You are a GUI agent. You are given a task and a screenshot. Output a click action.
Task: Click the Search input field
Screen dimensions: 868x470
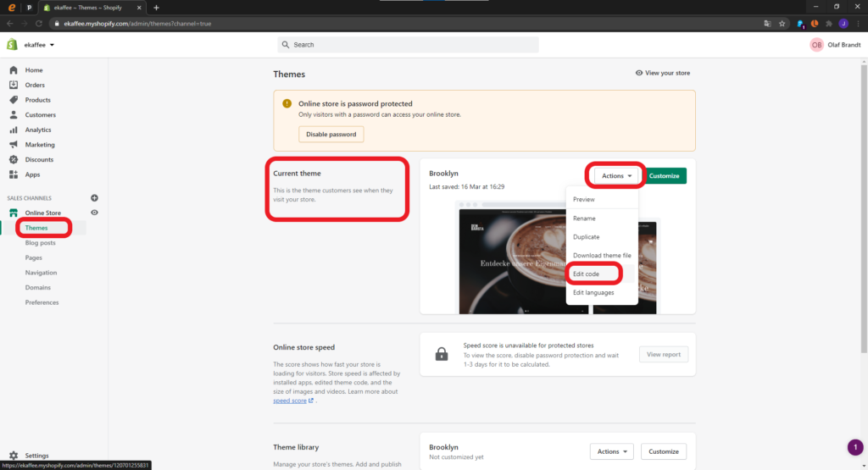[x=408, y=45]
